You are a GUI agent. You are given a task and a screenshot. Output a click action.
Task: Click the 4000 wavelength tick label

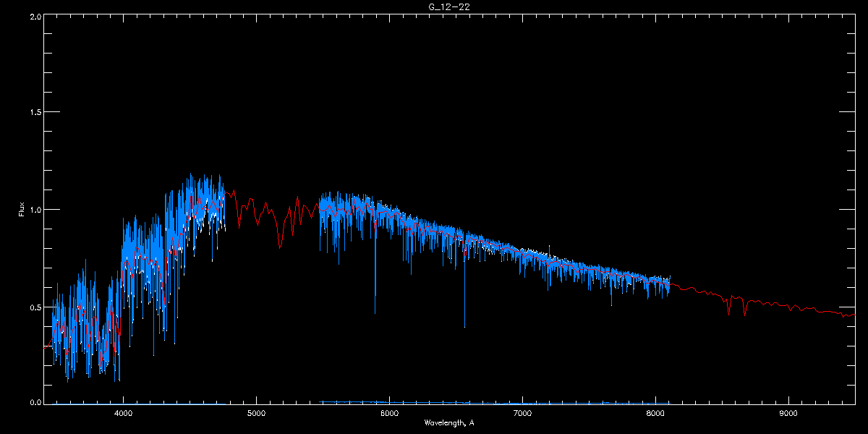click(123, 414)
